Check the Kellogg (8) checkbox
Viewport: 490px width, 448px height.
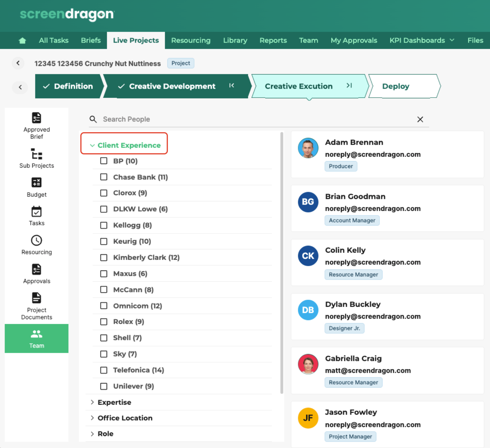(x=104, y=226)
